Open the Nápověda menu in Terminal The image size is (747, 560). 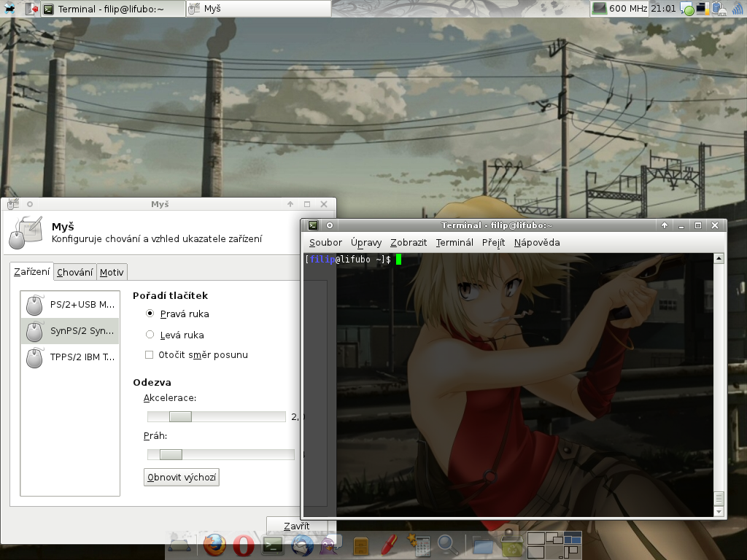click(537, 242)
